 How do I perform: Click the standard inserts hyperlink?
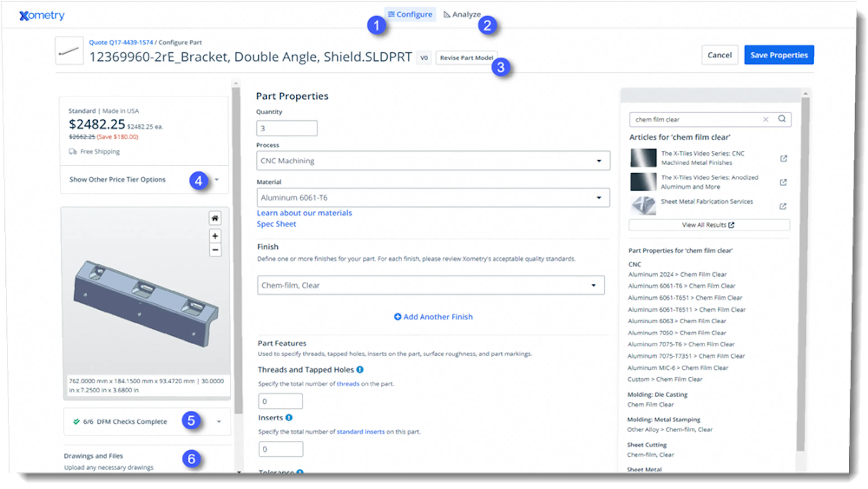tap(361, 432)
